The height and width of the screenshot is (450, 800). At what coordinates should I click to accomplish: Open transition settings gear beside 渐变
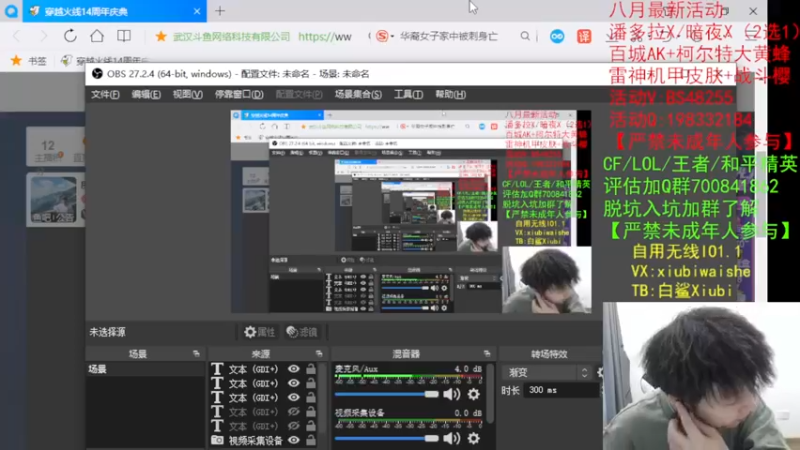tap(600, 372)
